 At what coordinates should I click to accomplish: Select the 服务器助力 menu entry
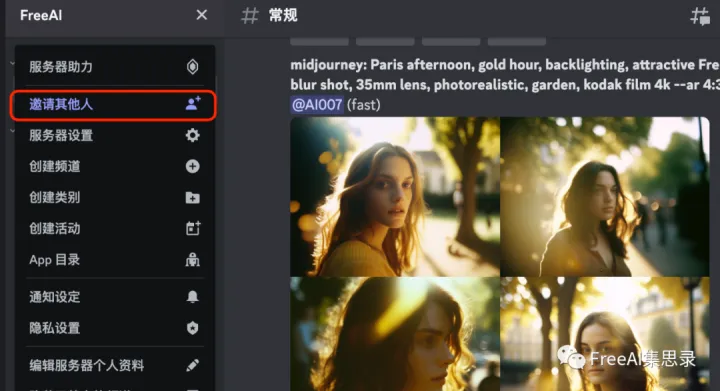pos(114,67)
